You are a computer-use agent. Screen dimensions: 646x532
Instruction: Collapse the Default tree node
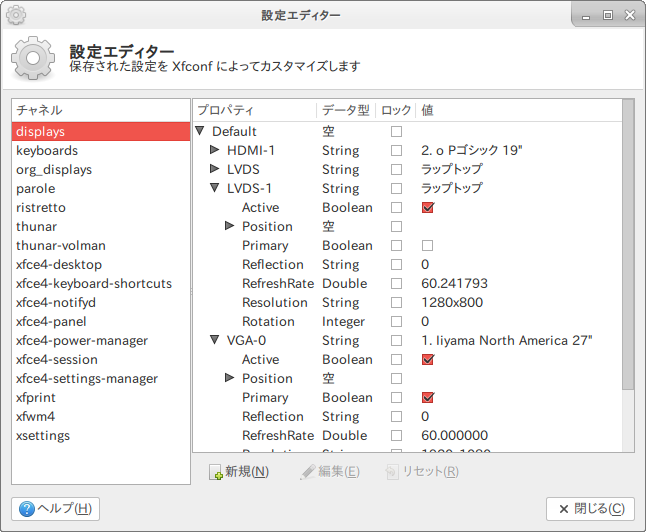point(200,131)
